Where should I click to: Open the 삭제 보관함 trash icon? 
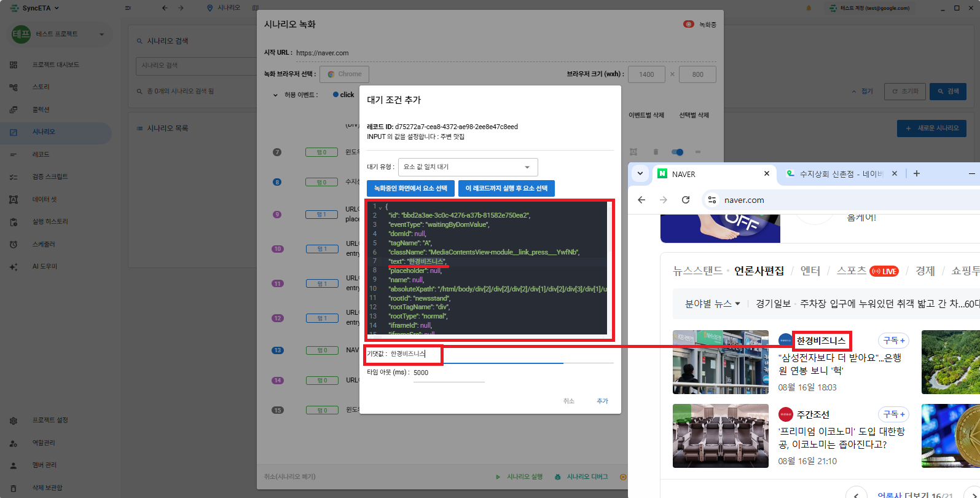14,488
